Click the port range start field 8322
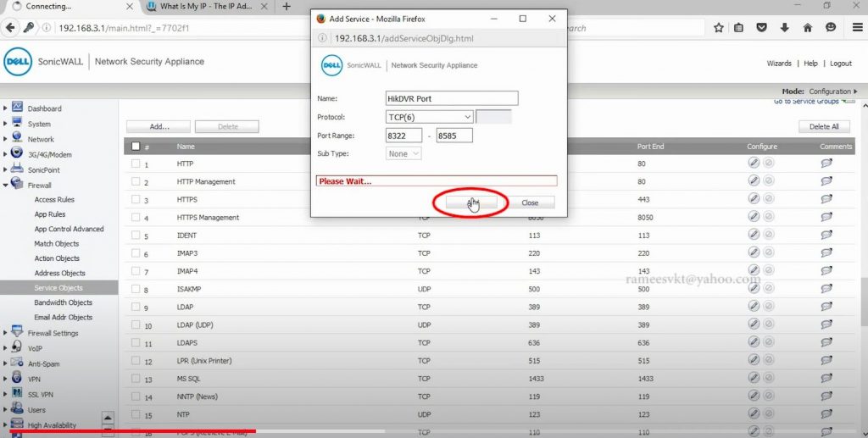This screenshot has width=868, height=438. 403,136
